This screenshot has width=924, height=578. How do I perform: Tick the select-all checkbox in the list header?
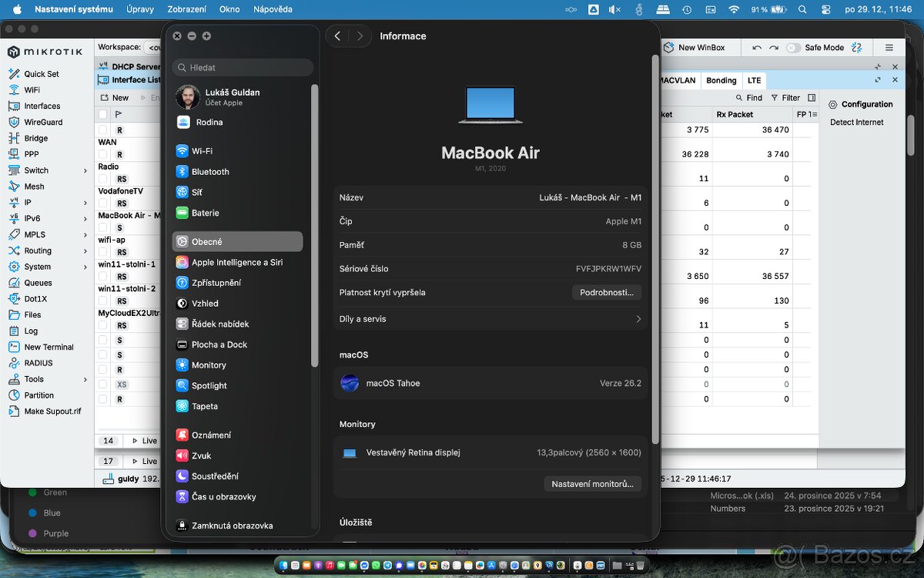point(103,114)
